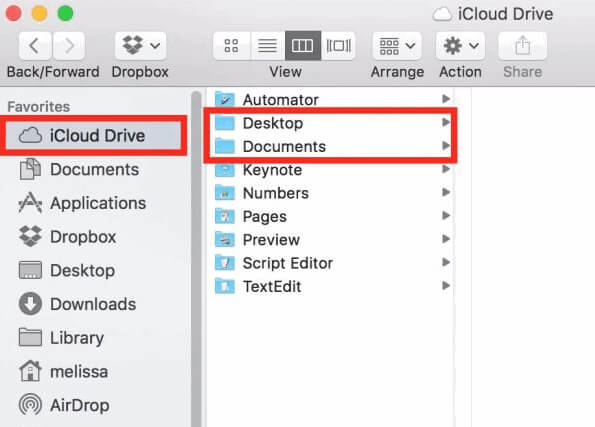Viewport: 595px width, 427px height.
Task: Click the cloud icon in title bar
Action: click(x=442, y=14)
